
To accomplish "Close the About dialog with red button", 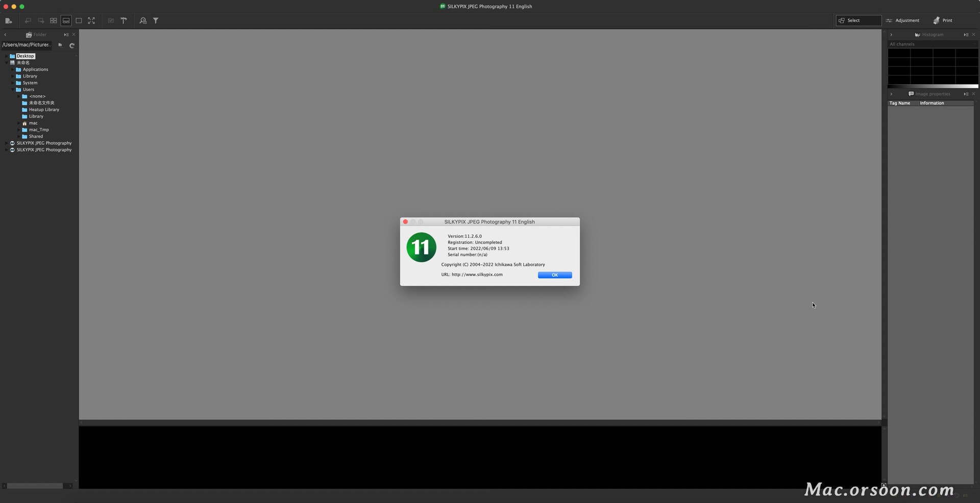I will pos(405,222).
